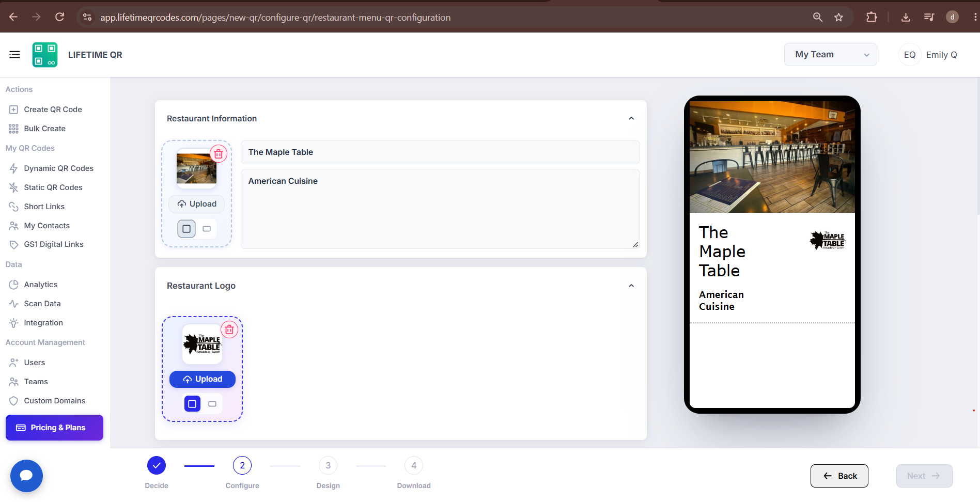Upload a new restaurant logo
This screenshot has height=502, width=980.
tap(203, 379)
